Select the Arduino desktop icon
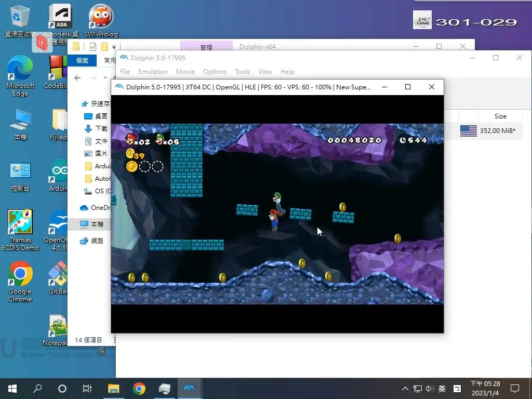This screenshot has height=399, width=532. (x=58, y=176)
